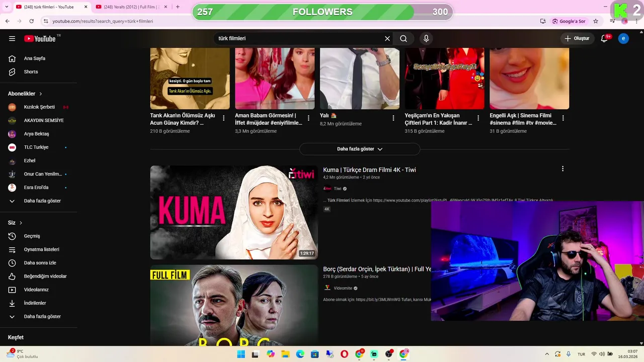Open options for Aman Babam Görmesin short
644x362 pixels.
(308, 118)
